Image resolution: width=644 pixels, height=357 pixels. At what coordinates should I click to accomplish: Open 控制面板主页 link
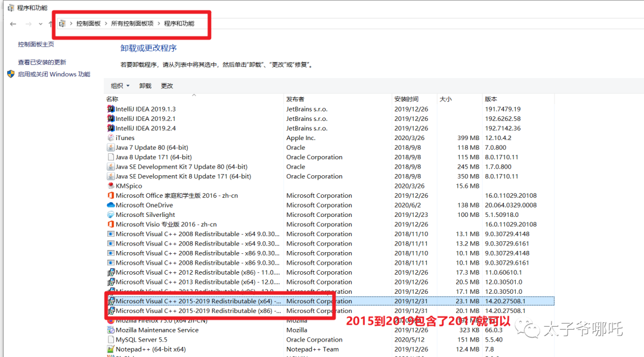pyautogui.click(x=36, y=44)
